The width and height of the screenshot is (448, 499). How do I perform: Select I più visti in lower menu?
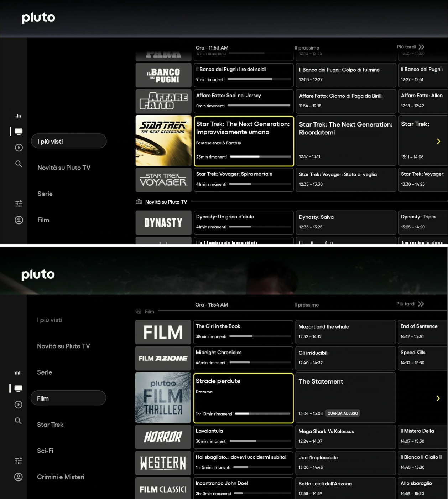click(50, 320)
